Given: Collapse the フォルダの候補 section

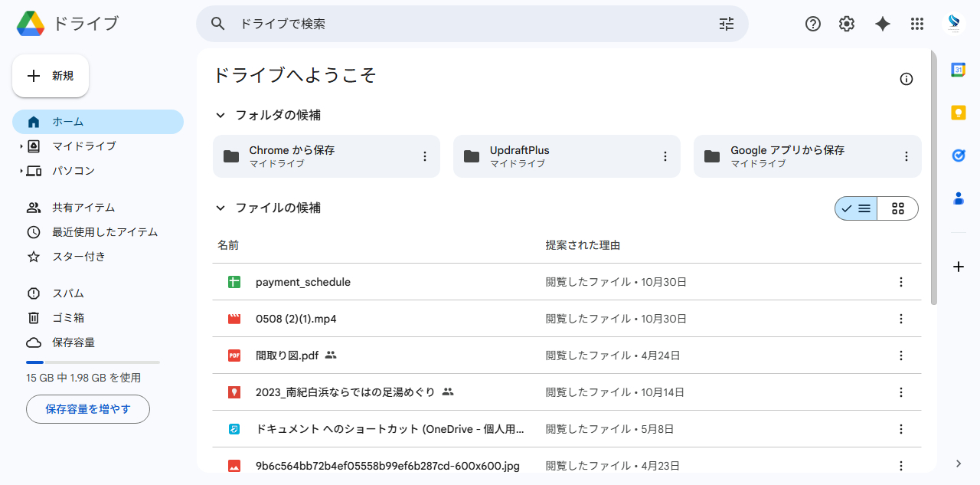Looking at the screenshot, I should pyautogui.click(x=220, y=115).
